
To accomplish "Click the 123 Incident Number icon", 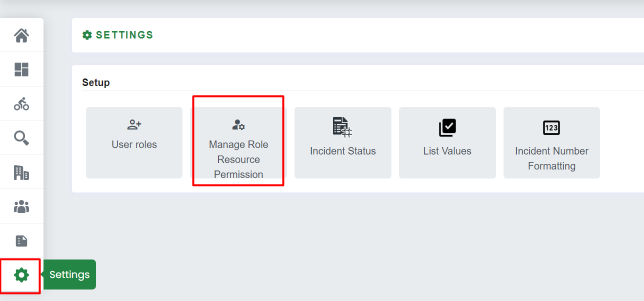I will point(551,127).
